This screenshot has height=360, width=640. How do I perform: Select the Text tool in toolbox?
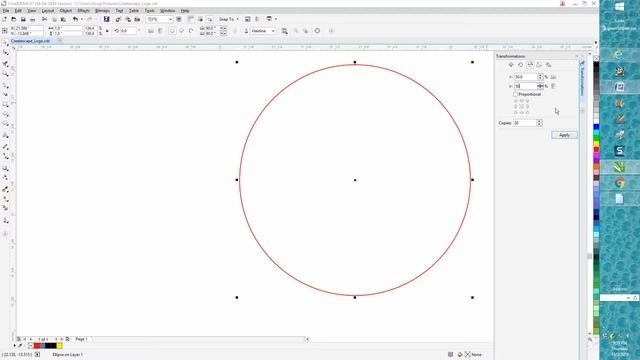5,135
